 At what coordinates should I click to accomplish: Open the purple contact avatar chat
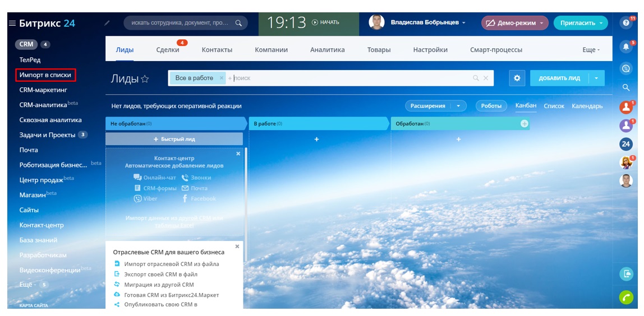[626, 126]
